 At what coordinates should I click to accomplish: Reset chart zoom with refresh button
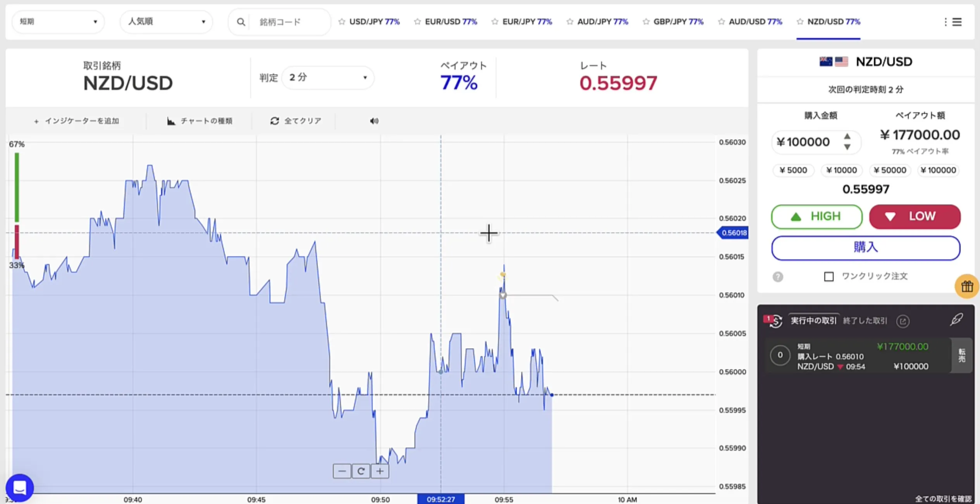click(x=361, y=471)
